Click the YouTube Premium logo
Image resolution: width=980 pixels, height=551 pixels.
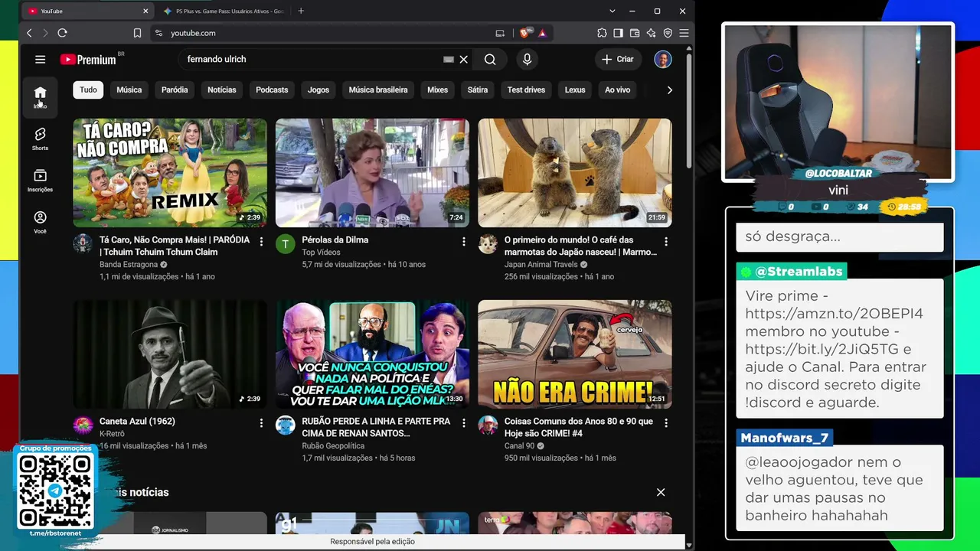point(89,60)
